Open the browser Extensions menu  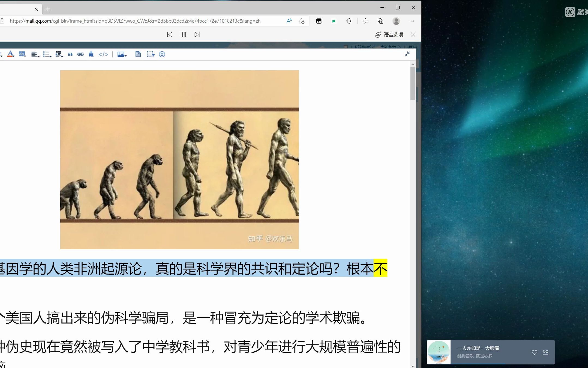click(x=349, y=21)
